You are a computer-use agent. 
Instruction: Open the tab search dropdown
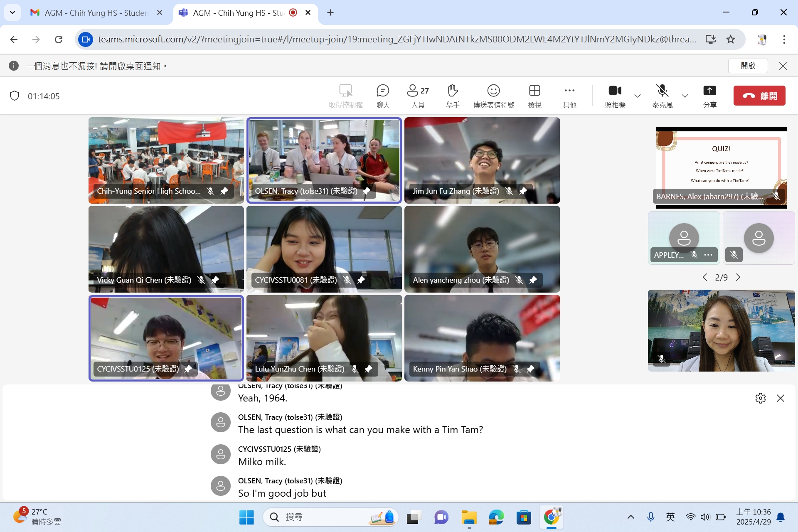12,13
